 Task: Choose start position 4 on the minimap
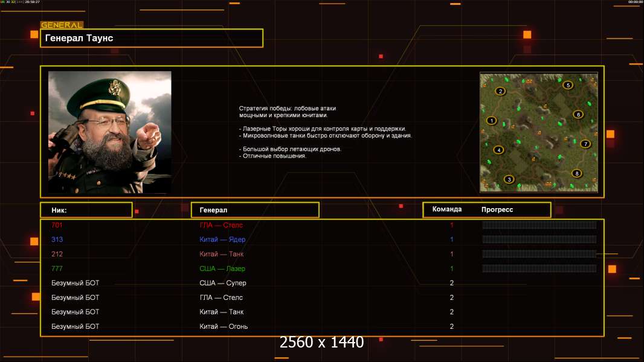pos(498,150)
